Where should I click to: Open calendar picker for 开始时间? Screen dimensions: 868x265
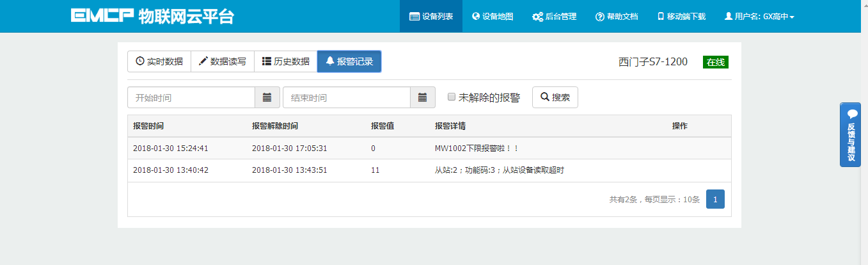click(267, 97)
